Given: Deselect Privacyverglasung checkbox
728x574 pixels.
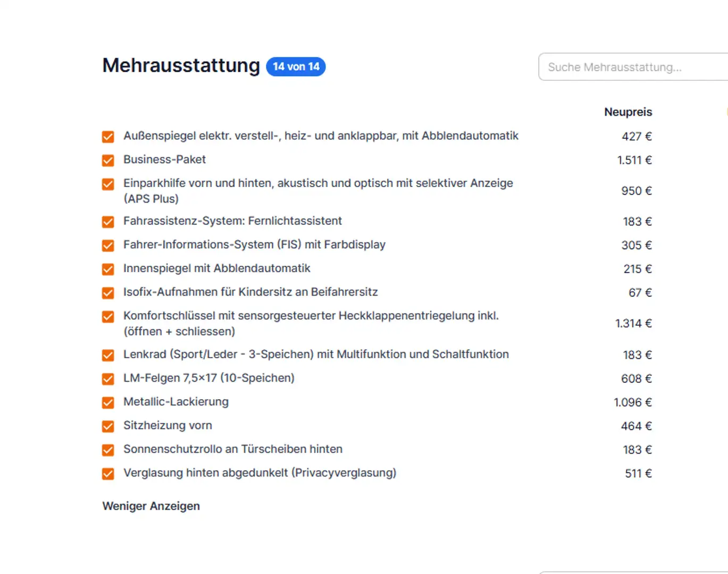Looking at the screenshot, I should pyautogui.click(x=108, y=474).
